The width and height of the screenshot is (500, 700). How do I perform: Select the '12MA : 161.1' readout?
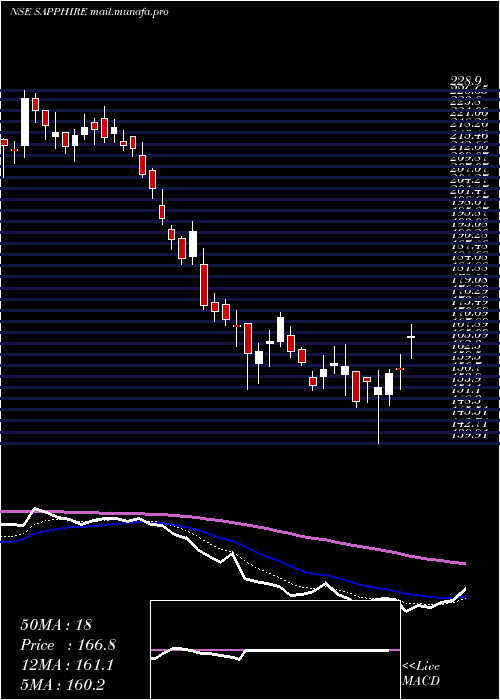pos(67,665)
